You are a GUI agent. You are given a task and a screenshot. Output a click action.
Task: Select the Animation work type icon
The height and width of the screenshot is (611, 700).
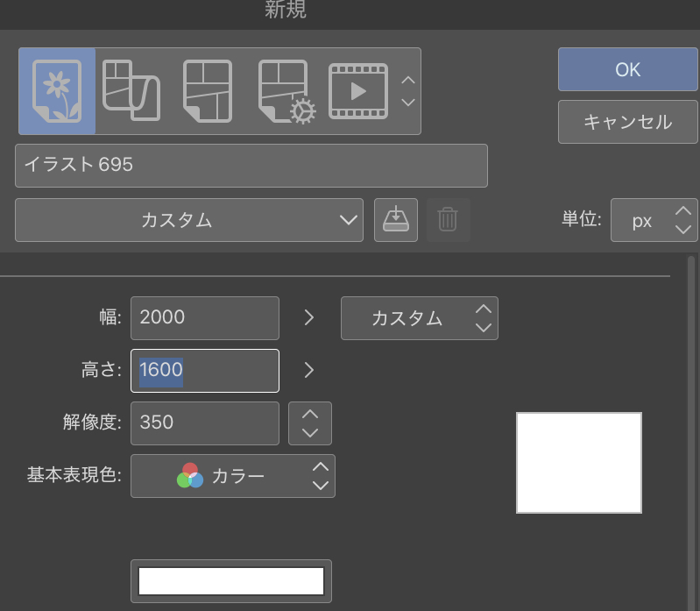pyautogui.click(x=357, y=91)
